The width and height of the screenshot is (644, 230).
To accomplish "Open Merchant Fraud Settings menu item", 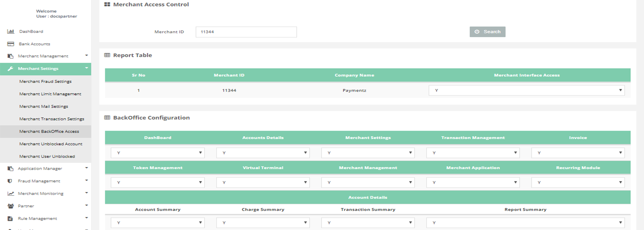I will 45,82.
